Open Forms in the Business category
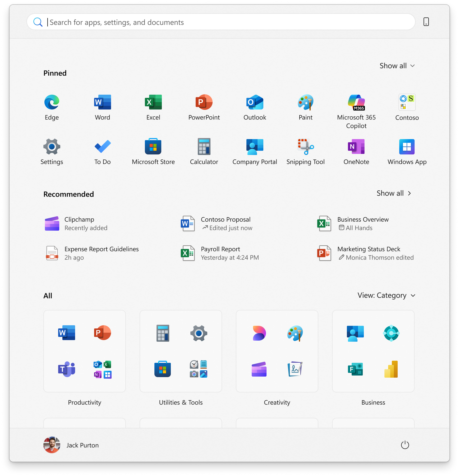 pyautogui.click(x=355, y=369)
